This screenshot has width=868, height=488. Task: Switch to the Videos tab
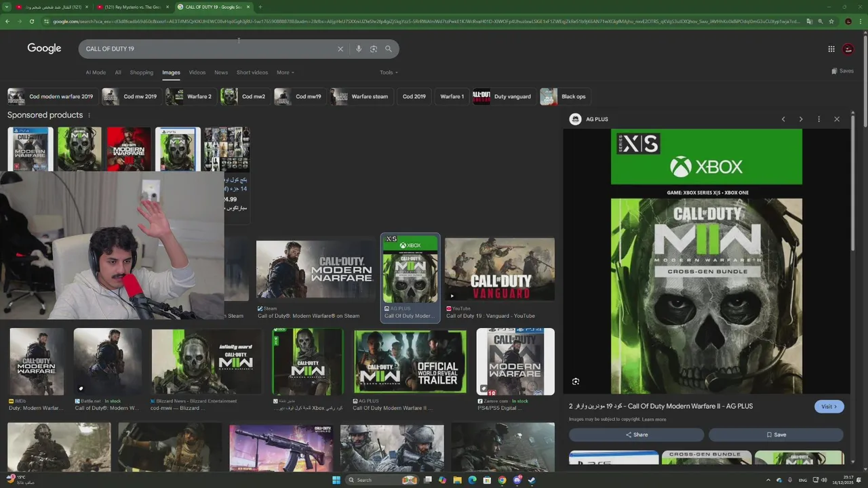(x=197, y=73)
